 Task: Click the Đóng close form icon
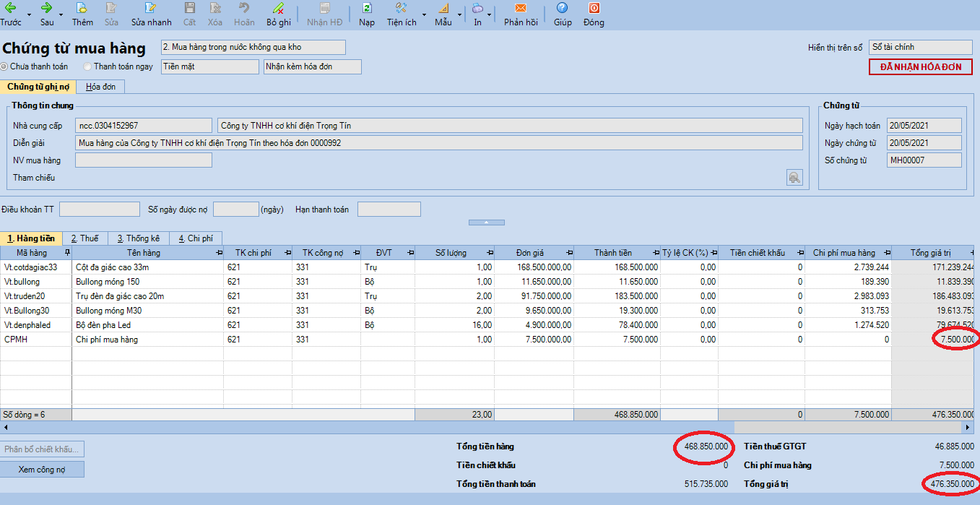tap(594, 8)
